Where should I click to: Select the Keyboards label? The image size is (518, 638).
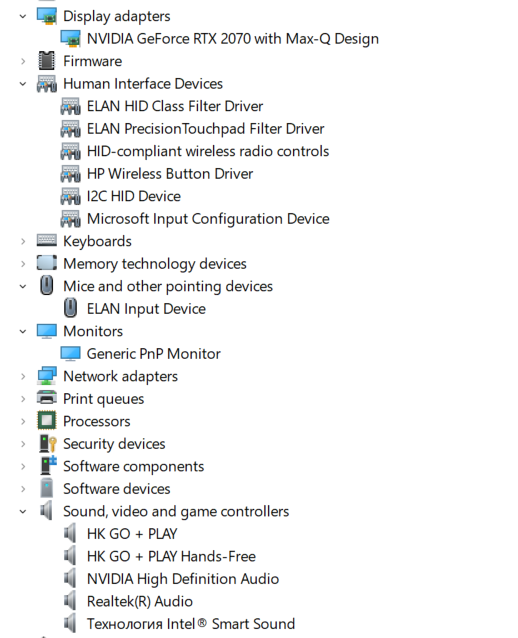98,242
